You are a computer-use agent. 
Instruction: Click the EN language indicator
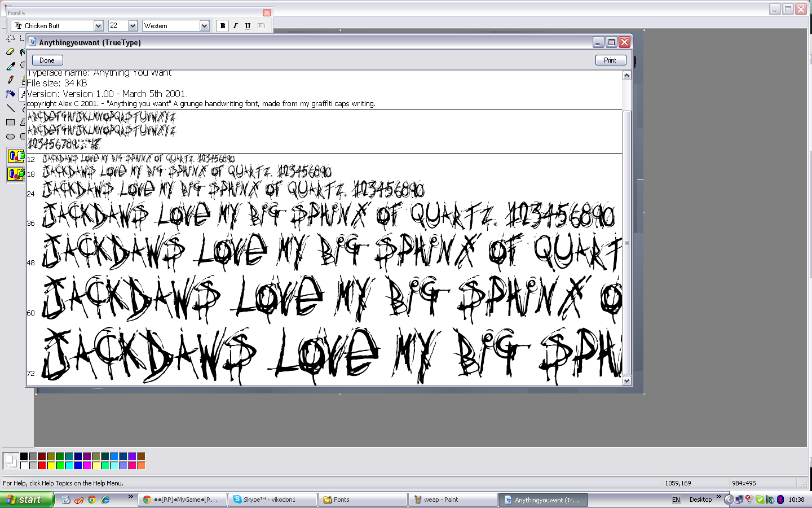(x=676, y=500)
